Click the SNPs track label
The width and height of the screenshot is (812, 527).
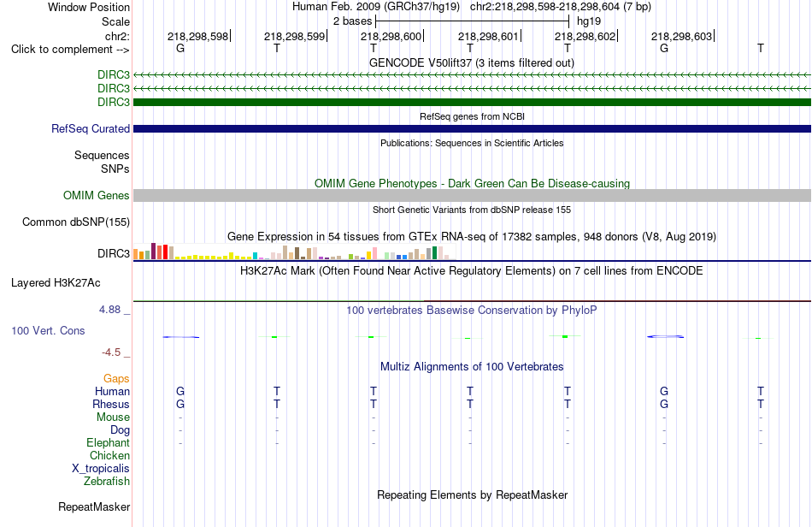(115, 169)
